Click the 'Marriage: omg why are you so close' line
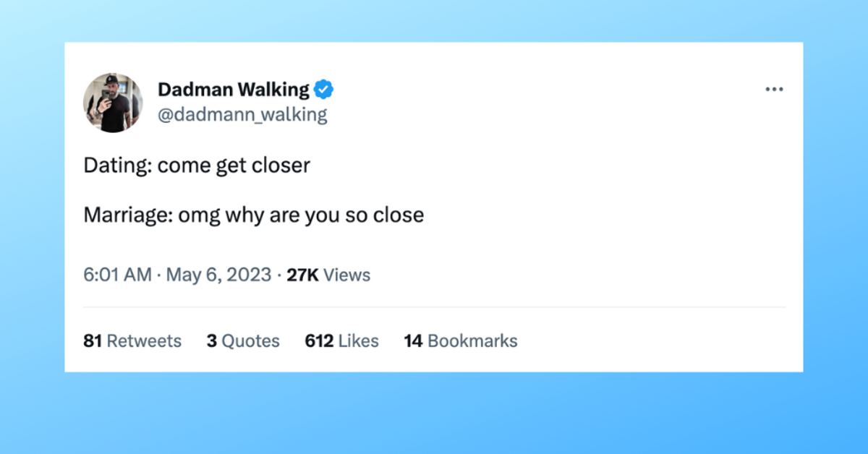 click(254, 214)
